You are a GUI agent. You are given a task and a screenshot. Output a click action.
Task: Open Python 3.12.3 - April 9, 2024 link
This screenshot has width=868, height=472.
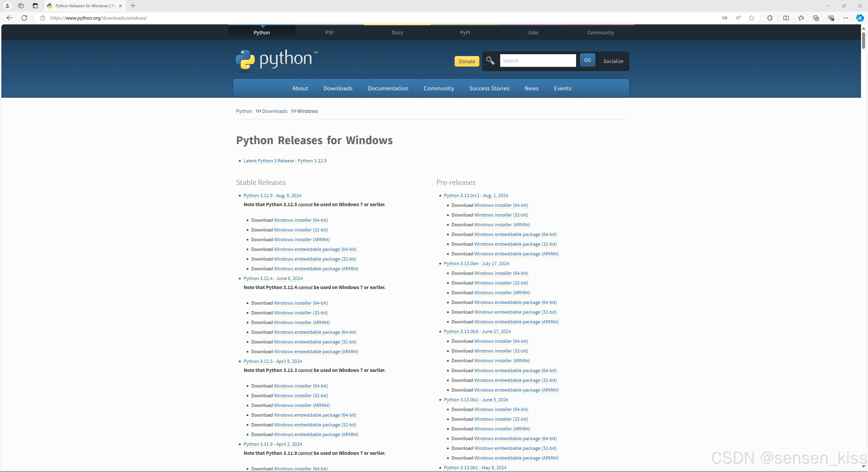point(273,361)
